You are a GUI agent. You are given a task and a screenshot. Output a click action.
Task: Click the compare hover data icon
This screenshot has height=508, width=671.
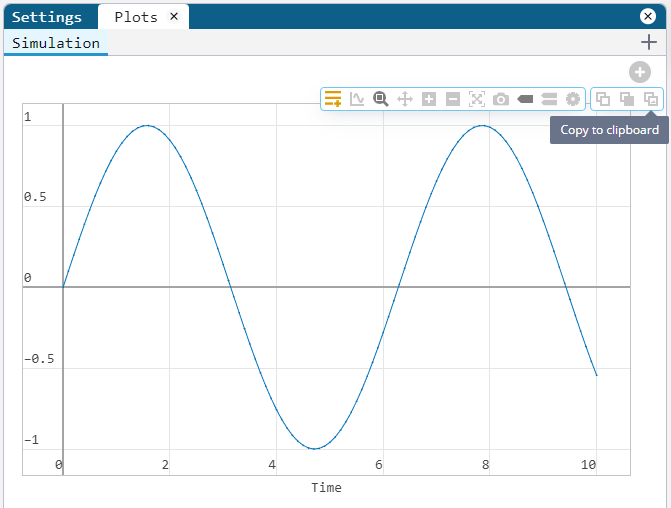tap(549, 99)
